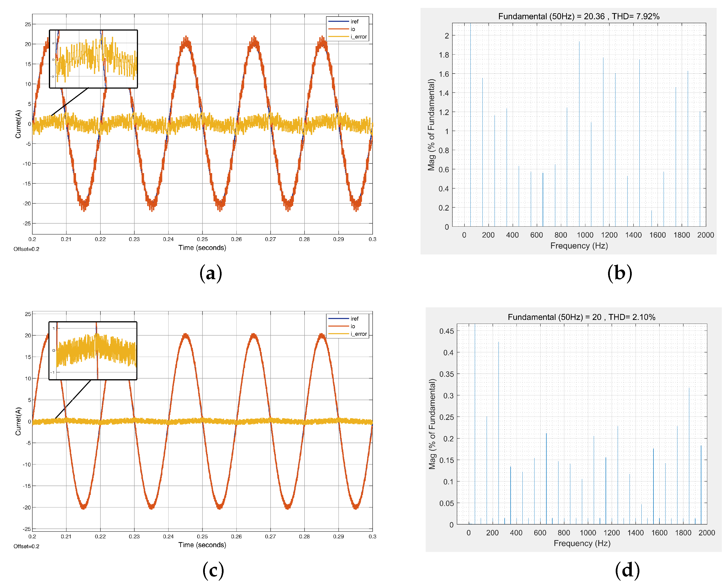Image resolution: width=728 pixels, height=586 pixels.
Task: Click the blue iref line swatch in plot (a) legend
Action: pos(338,21)
